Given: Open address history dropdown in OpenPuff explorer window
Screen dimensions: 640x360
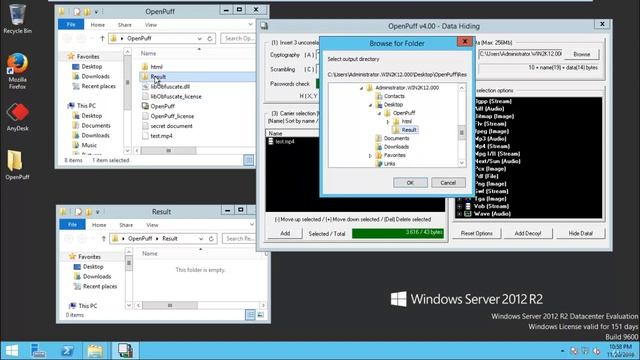Looking at the screenshot, I should (200, 38).
